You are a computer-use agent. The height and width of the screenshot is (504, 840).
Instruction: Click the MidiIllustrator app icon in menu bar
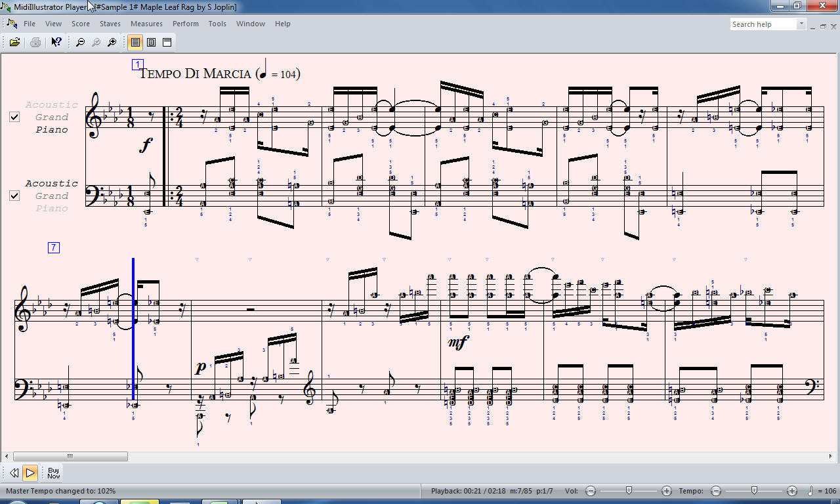12,24
